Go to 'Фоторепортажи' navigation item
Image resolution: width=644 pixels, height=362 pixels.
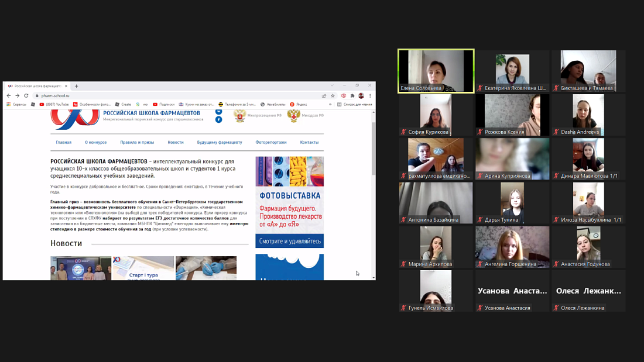tap(270, 142)
